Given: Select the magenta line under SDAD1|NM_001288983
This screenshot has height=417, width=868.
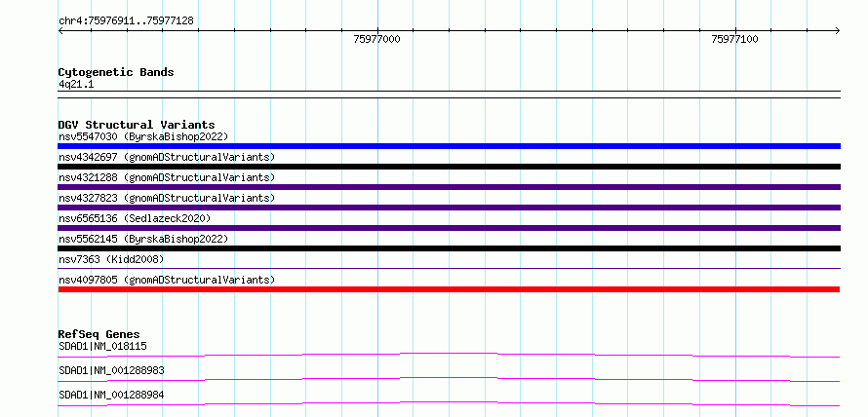Looking at the screenshot, I should pyautogui.click(x=449, y=379).
